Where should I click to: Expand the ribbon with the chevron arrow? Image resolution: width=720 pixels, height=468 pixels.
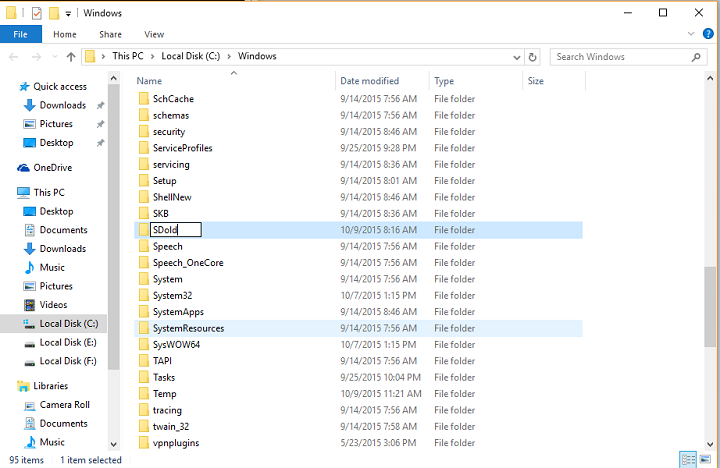(691, 35)
